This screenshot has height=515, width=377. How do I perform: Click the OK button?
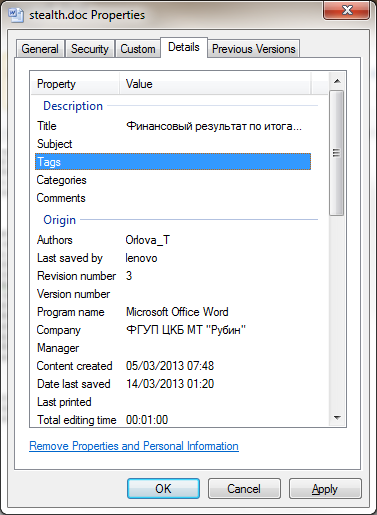point(163,489)
